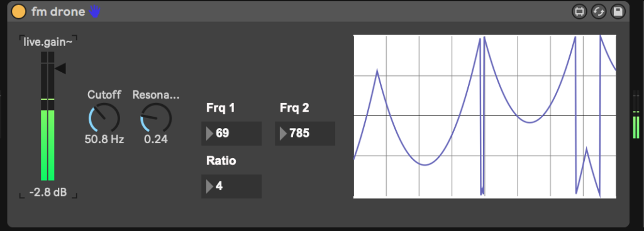This screenshot has width=644, height=231.
Task: Click the Frq 1 label
Action: pyautogui.click(x=221, y=108)
